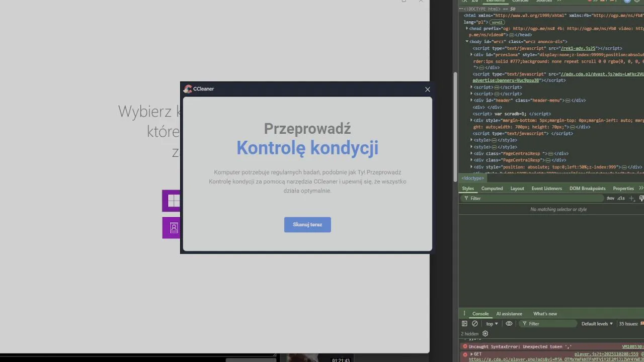Click the purple person badge tile behind dialog
Image resolution: width=644 pixels, height=362 pixels.
(172, 228)
